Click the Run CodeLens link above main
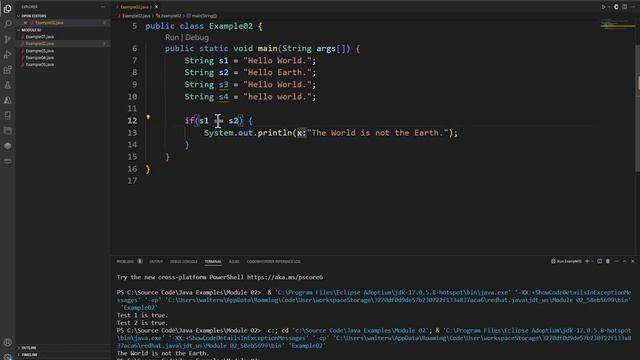Viewport: 640px width, 360px height. [x=172, y=38]
